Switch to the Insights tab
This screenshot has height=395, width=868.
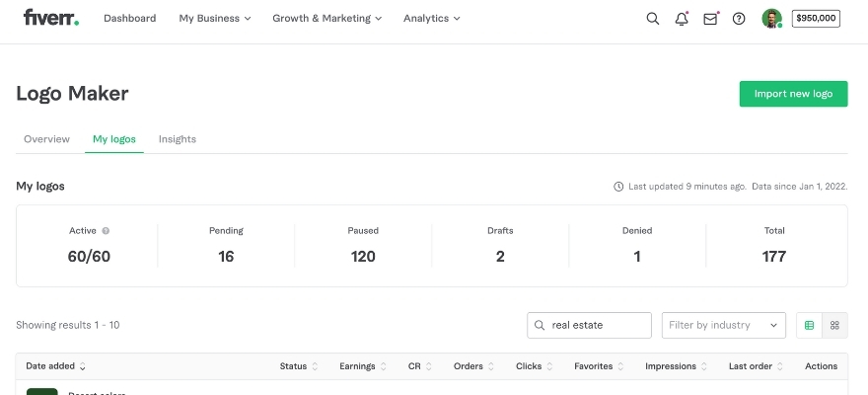click(x=178, y=139)
